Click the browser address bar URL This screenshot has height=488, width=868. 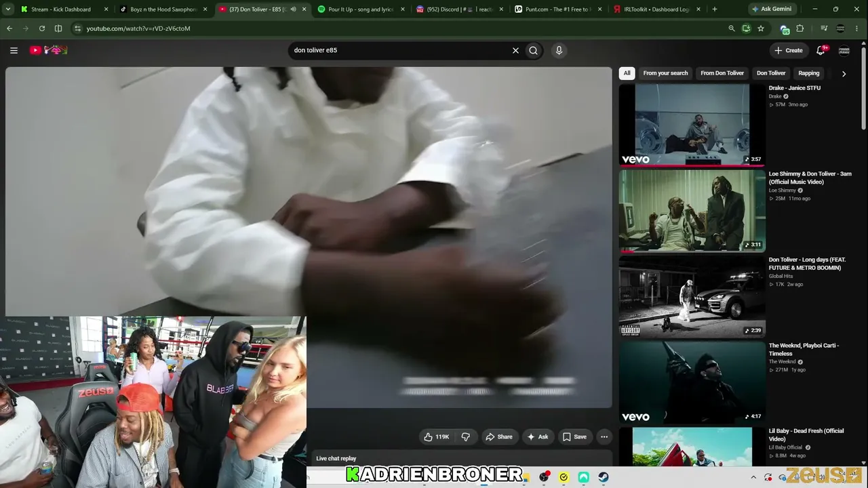[x=138, y=28]
